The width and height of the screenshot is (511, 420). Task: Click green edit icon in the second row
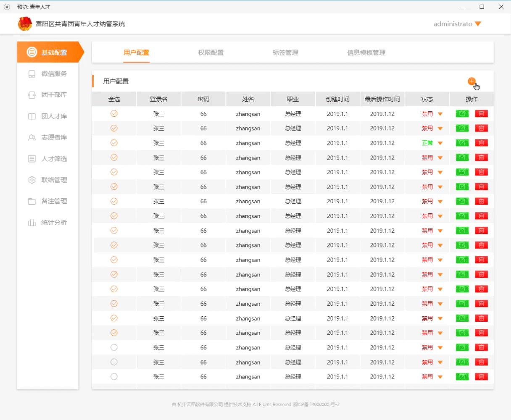tap(462, 129)
